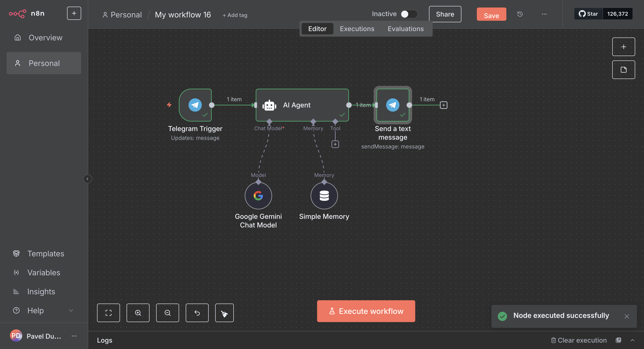Image resolution: width=644 pixels, height=349 pixels.
Task: Add sticky note to canvas
Action: click(623, 70)
